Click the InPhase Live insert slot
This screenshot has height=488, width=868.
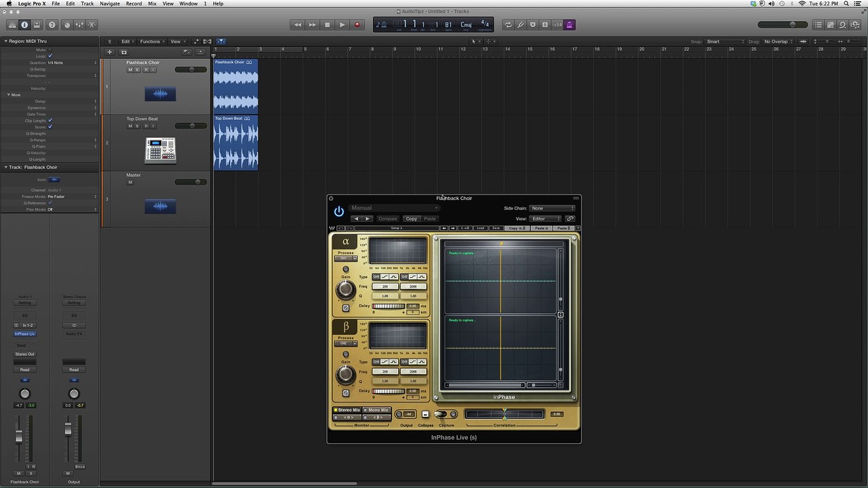pos(24,334)
